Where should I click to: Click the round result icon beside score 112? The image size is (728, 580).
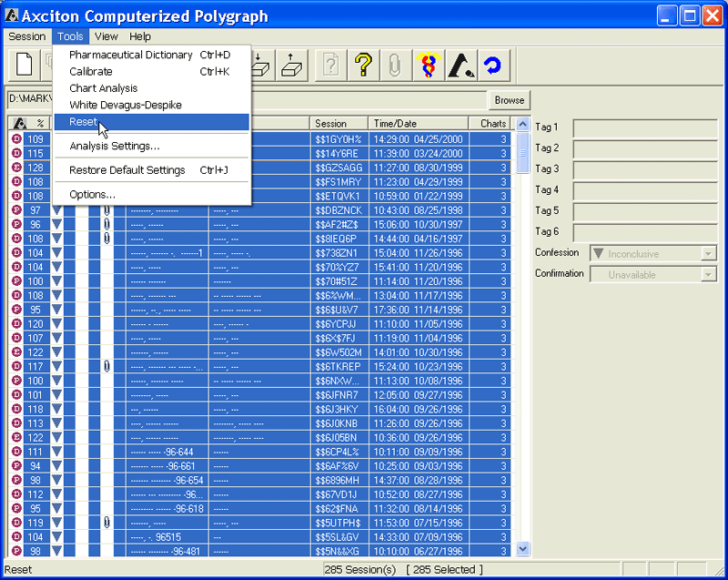(16, 494)
